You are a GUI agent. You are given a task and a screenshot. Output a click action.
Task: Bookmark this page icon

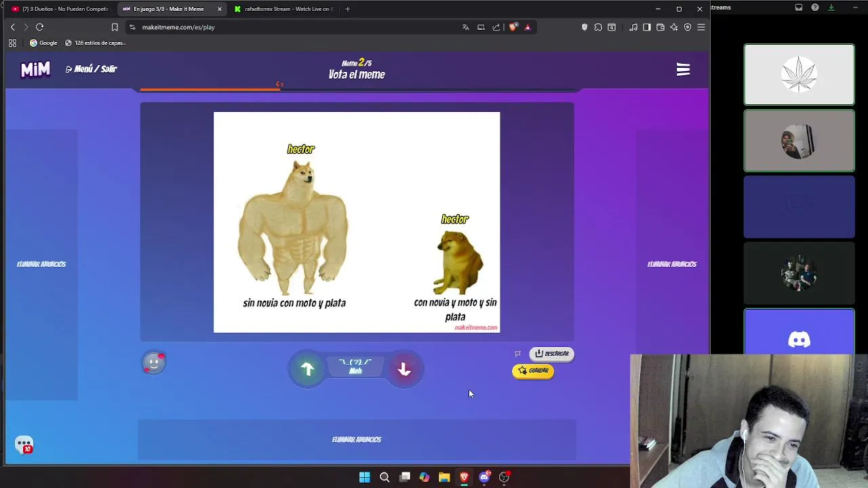click(x=115, y=27)
